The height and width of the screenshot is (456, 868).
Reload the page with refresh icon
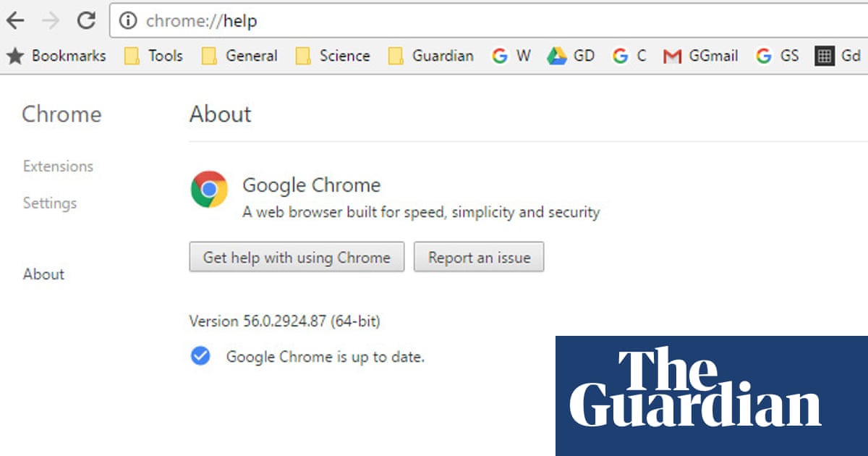click(x=87, y=21)
